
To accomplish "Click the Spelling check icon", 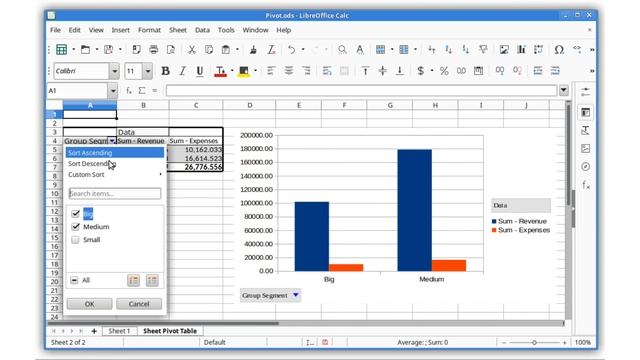I will [360, 50].
